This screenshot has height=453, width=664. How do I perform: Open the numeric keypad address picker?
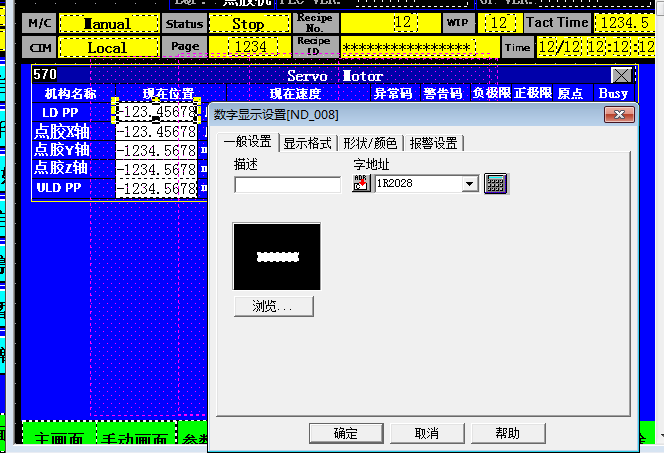(496, 184)
